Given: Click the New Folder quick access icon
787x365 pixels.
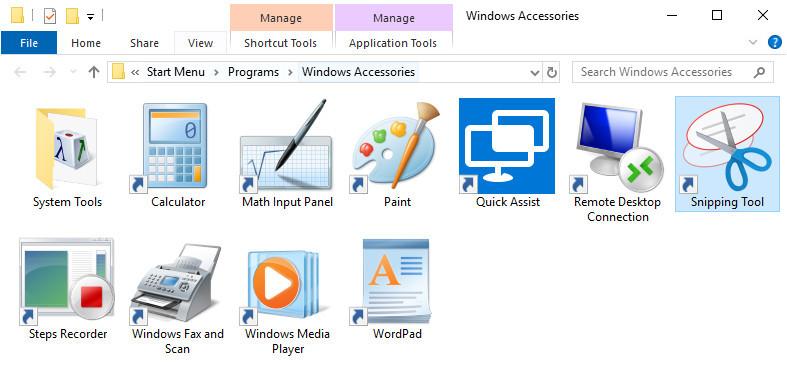Looking at the screenshot, I should click(x=73, y=16).
